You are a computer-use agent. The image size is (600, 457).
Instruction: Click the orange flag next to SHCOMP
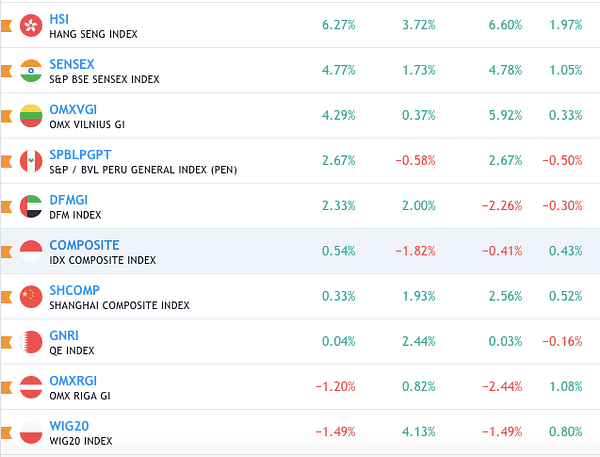coord(7,297)
